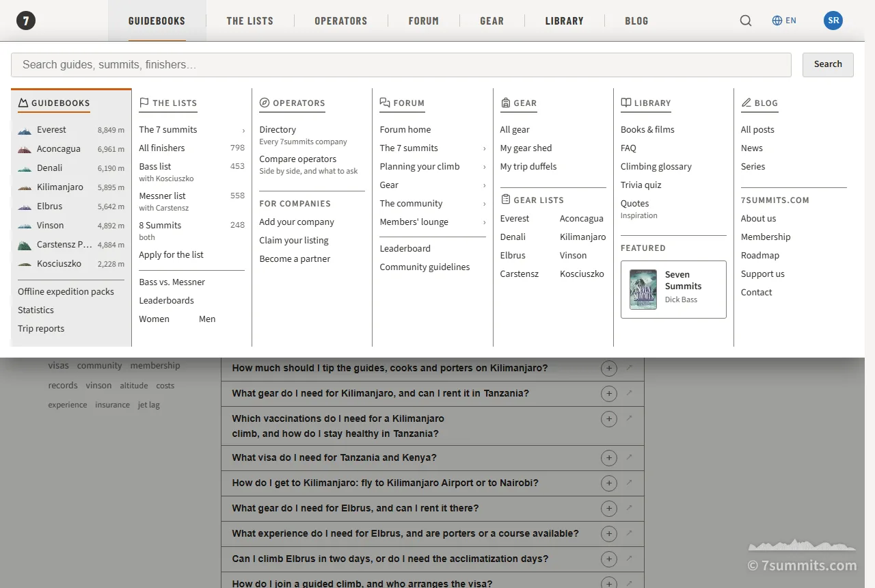Expand Planning your climb forum submenu
875x588 pixels.
484,167
